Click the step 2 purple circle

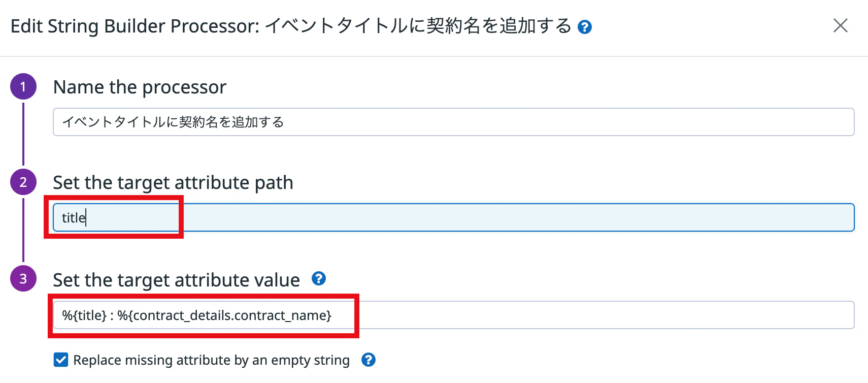(x=23, y=182)
